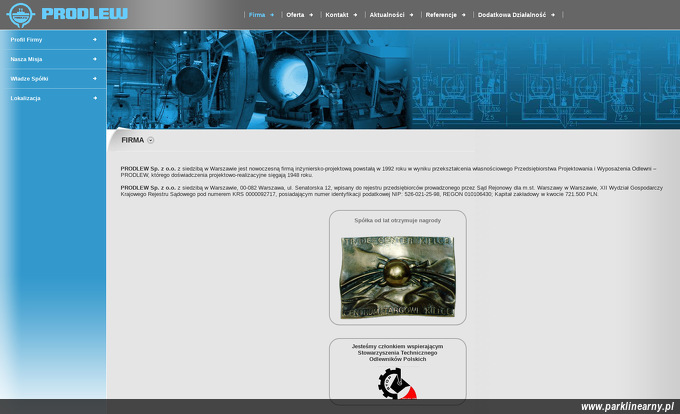The height and width of the screenshot is (414, 680).
Task: Open the Referencje menu item
Action: click(x=441, y=15)
